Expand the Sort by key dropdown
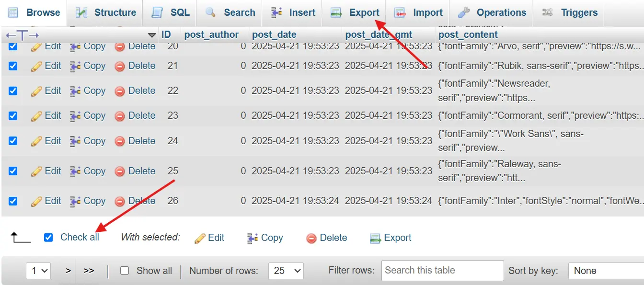This screenshot has height=285, width=644. (606, 271)
